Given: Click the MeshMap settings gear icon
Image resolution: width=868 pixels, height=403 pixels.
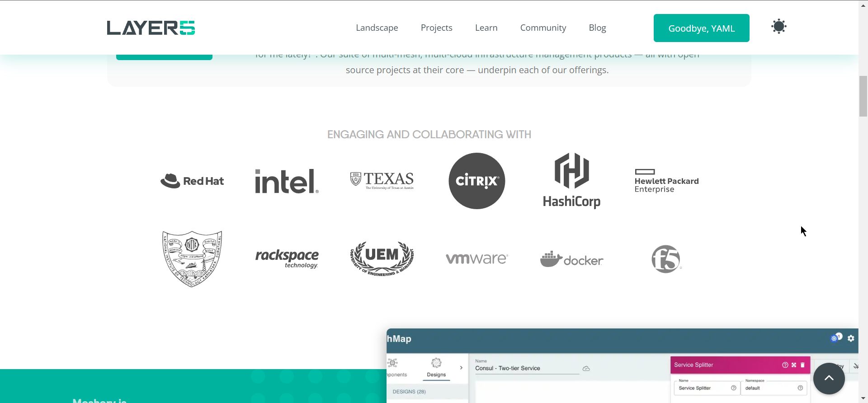Looking at the screenshot, I should [x=851, y=338].
